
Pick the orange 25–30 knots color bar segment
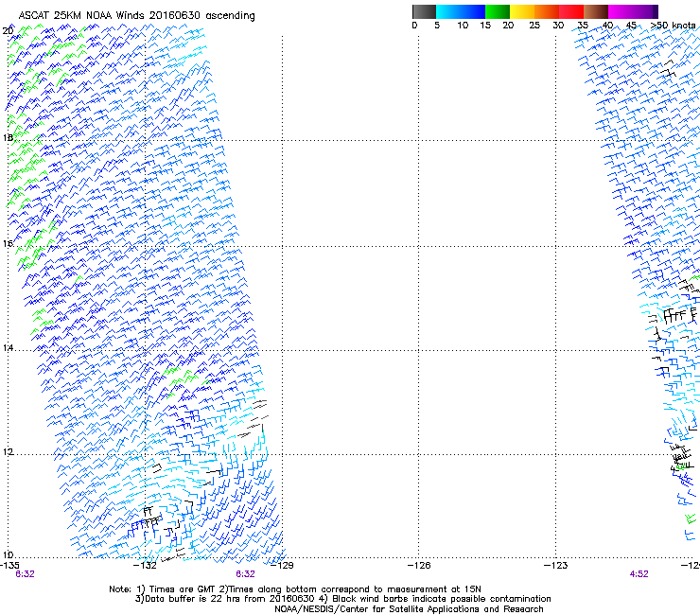547,11
